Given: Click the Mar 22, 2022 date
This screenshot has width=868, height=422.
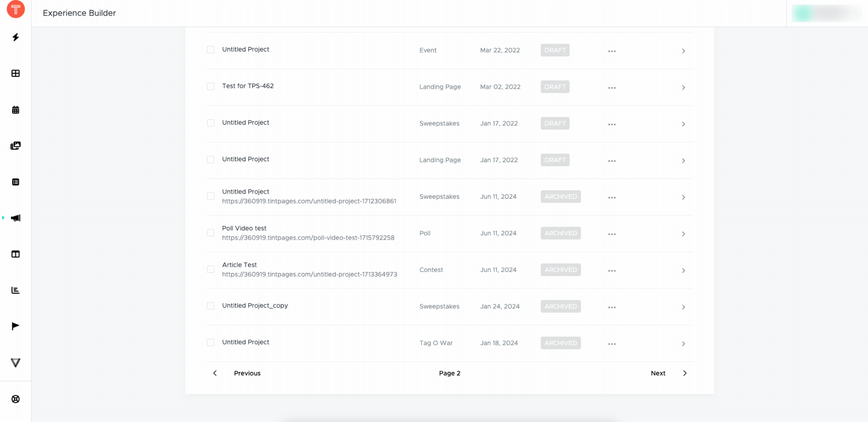Looking at the screenshot, I should [x=500, y=50].
